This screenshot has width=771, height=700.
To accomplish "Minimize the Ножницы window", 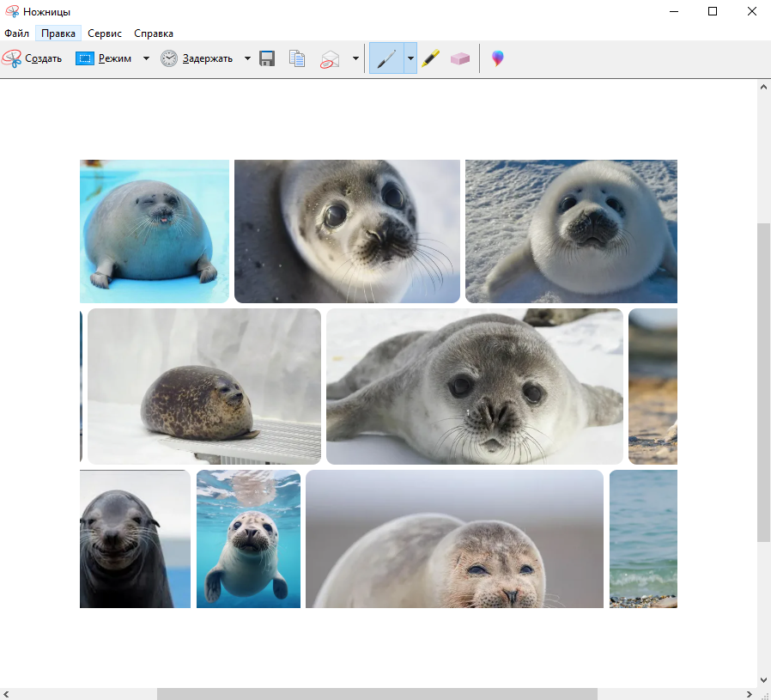I will (674, 11).
